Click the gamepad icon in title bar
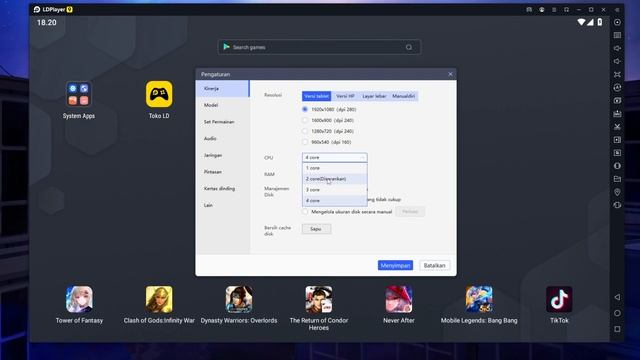The height and width of the screenshot is (360, 640). pos(529,9)
